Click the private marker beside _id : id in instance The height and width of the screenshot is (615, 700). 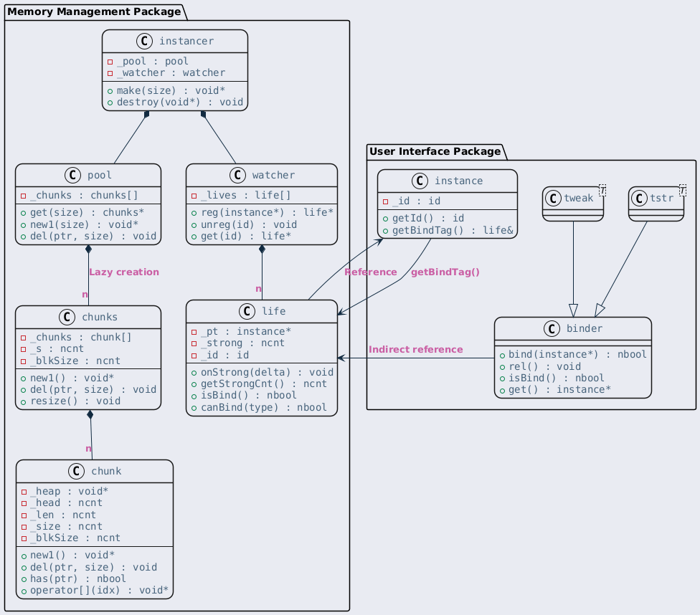pos(386,201)
